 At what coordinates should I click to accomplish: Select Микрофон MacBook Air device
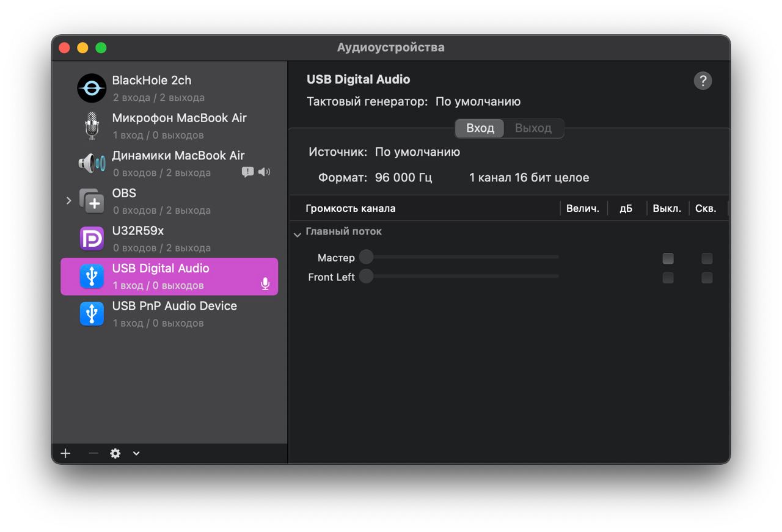point(169,126)
